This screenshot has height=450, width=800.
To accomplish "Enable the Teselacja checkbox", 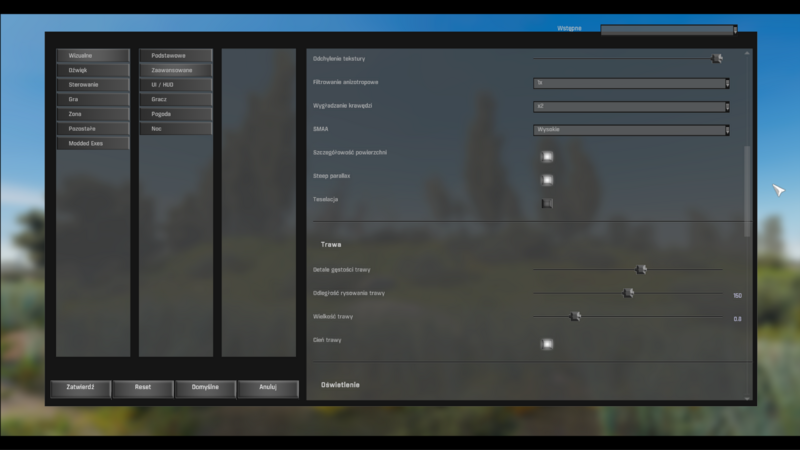I will (x=547, y=203).
